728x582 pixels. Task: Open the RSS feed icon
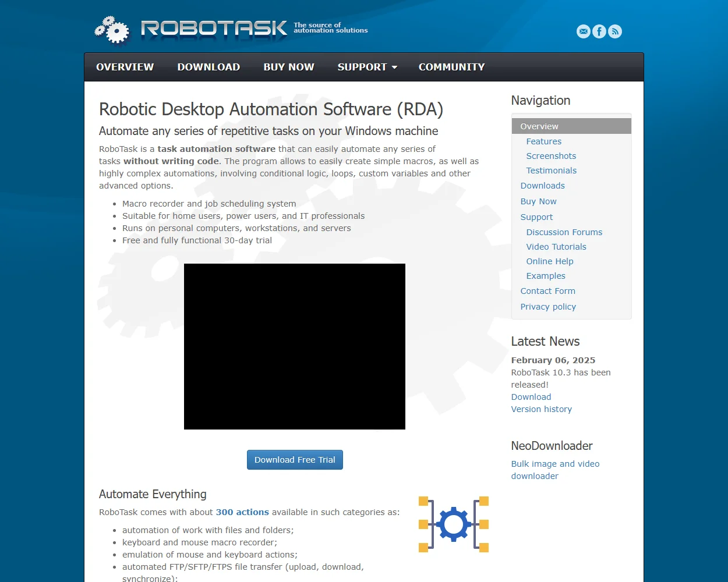pos(615,31)
